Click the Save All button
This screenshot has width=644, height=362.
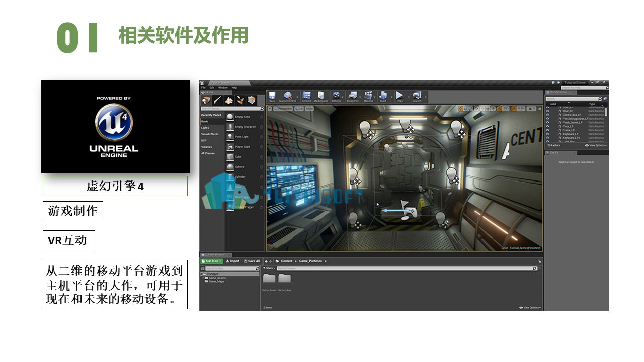point(252,261)
